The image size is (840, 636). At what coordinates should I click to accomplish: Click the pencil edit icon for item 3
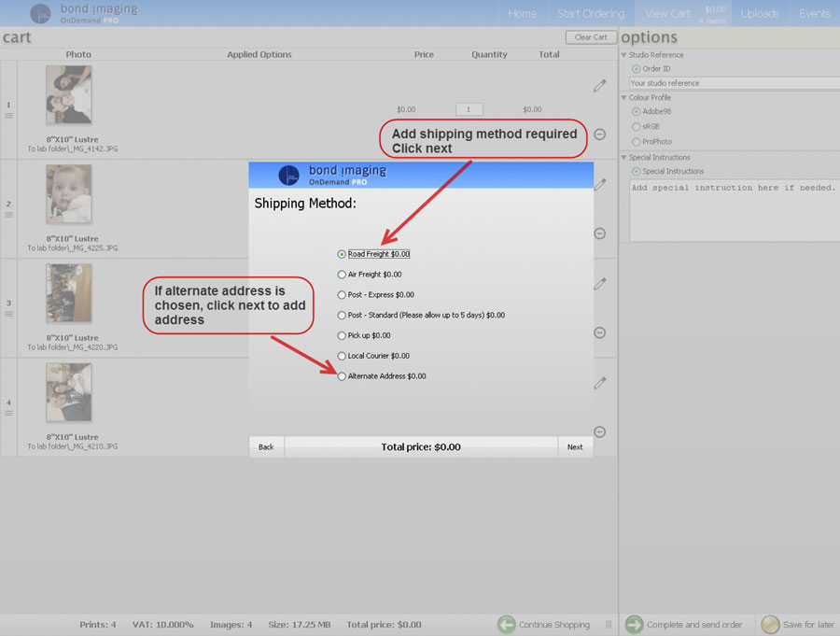click(599, 284)
